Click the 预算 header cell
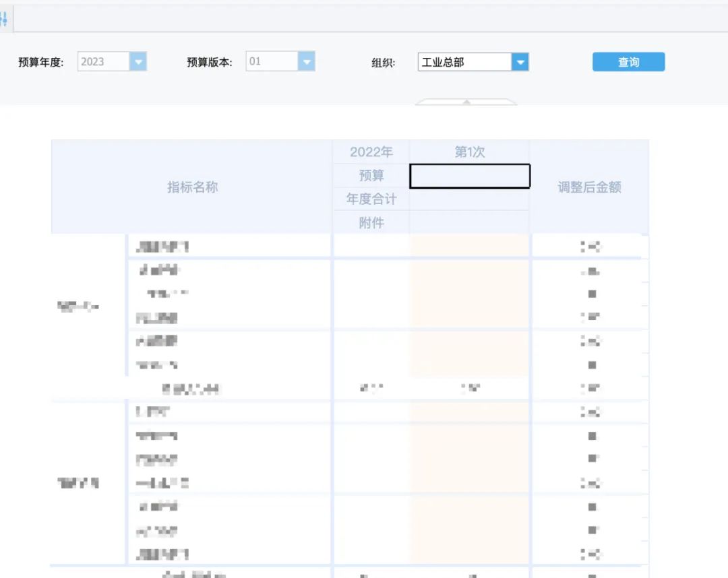Viewport: 728px width, 578px height. click(371, 175)
